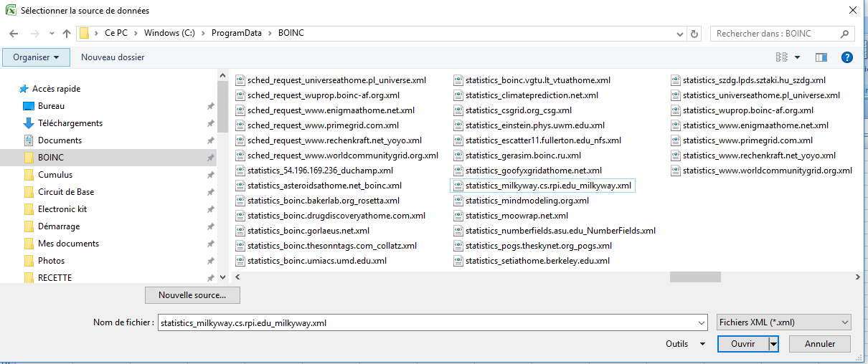Open the help question mark icon
Screen dimensions: 868x364
pos(846,57)
